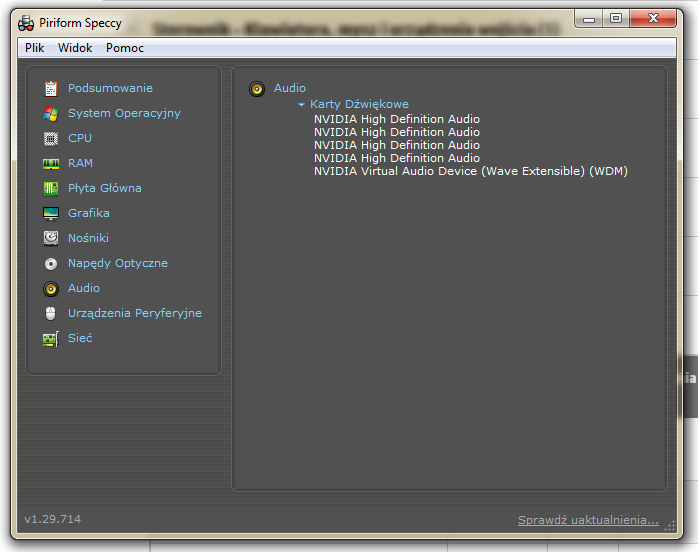Select the Audio label in sidebar
Viewport: 700px width, 552px height.
point(84,288)
